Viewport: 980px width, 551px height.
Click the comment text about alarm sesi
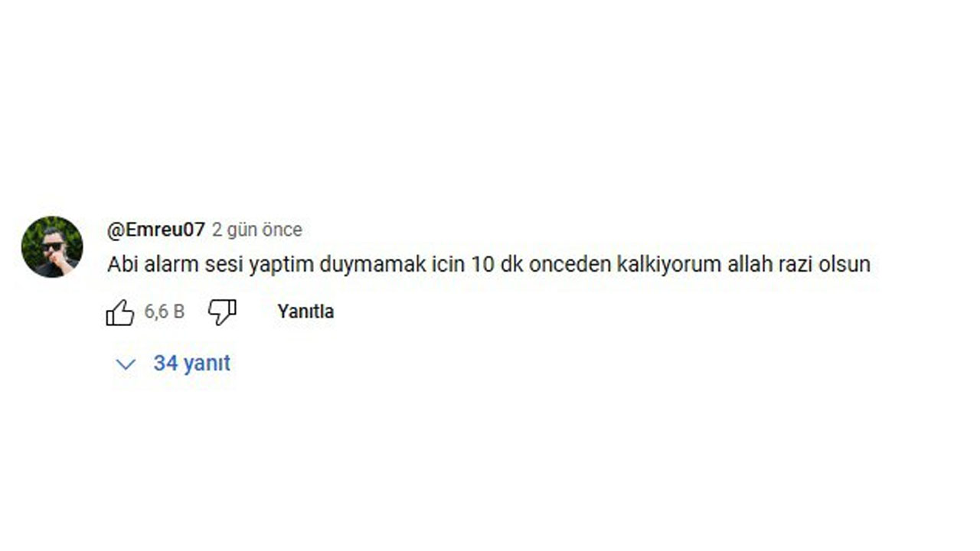click(488, 265)
